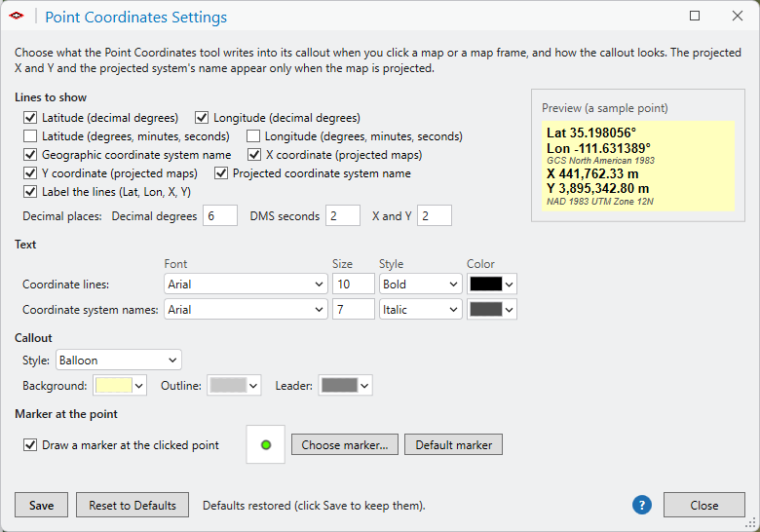
Task: Uncheck X coordinate (projected maps)
Action: (254, 155)
